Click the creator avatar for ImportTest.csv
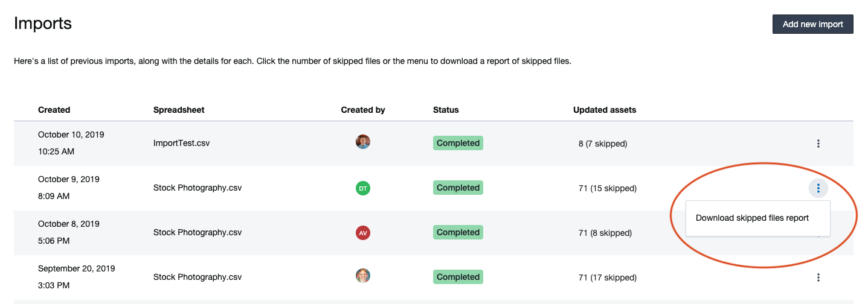868x304 pixels. (x=362, y=142)
